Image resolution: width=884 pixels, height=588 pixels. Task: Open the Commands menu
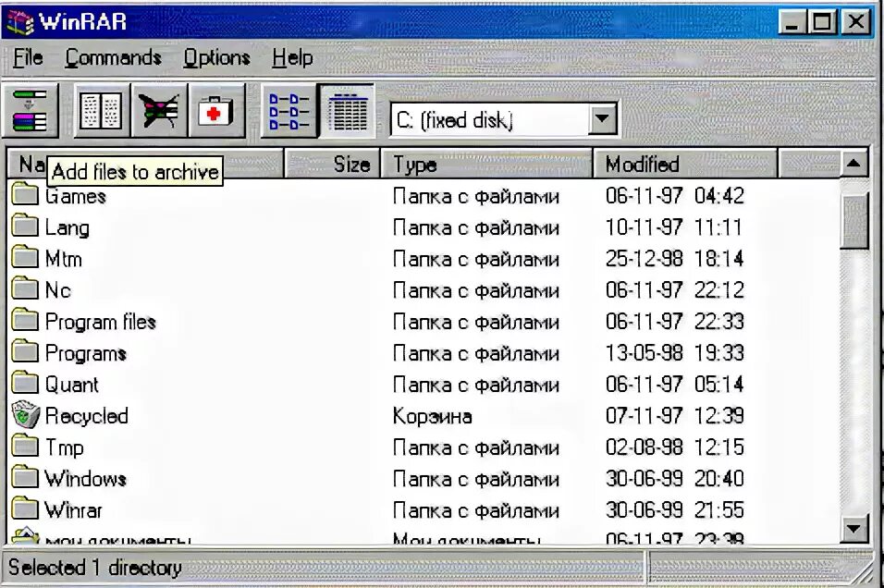click(x=114, y=57)
